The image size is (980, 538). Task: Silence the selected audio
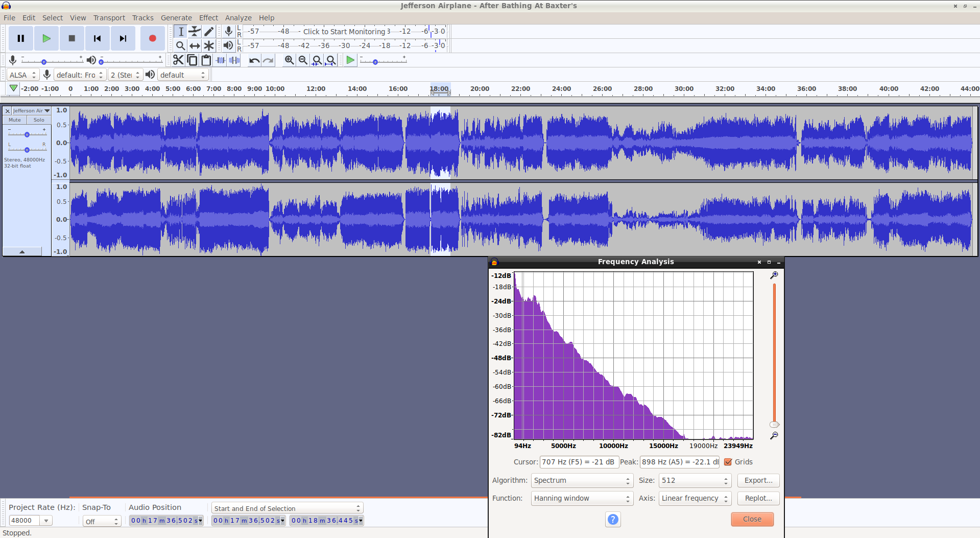pyautogui.click(x=234, y=60)
